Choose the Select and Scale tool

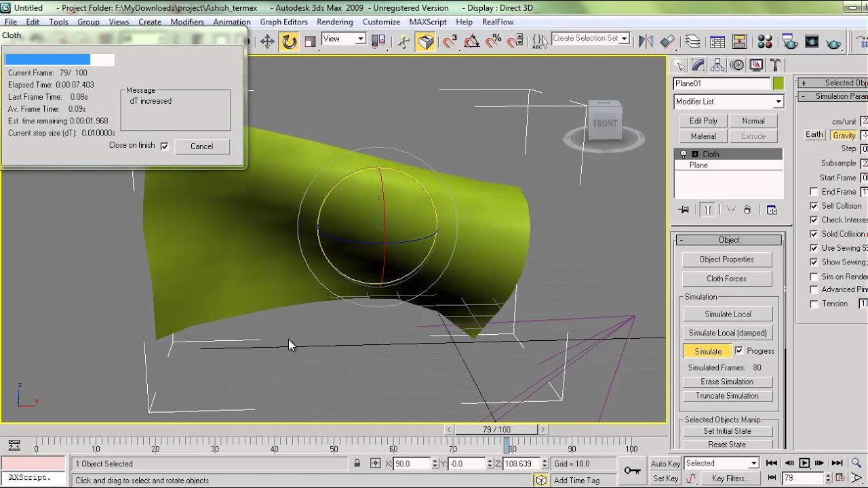(311, 42)
